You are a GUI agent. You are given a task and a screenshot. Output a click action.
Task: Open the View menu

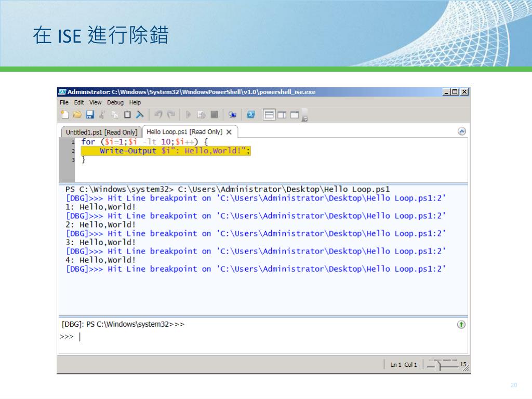click(x=96, y=102)
